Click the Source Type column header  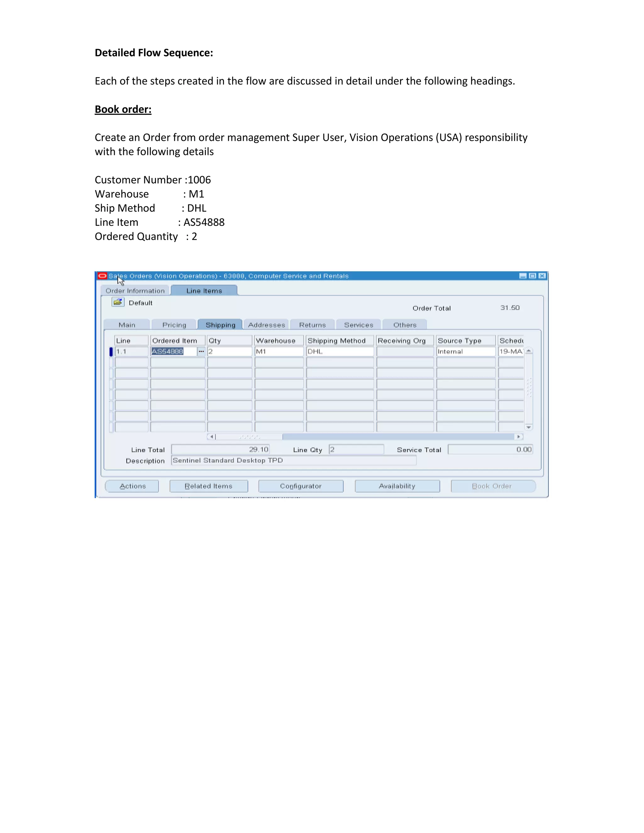(x=466, y=341)
